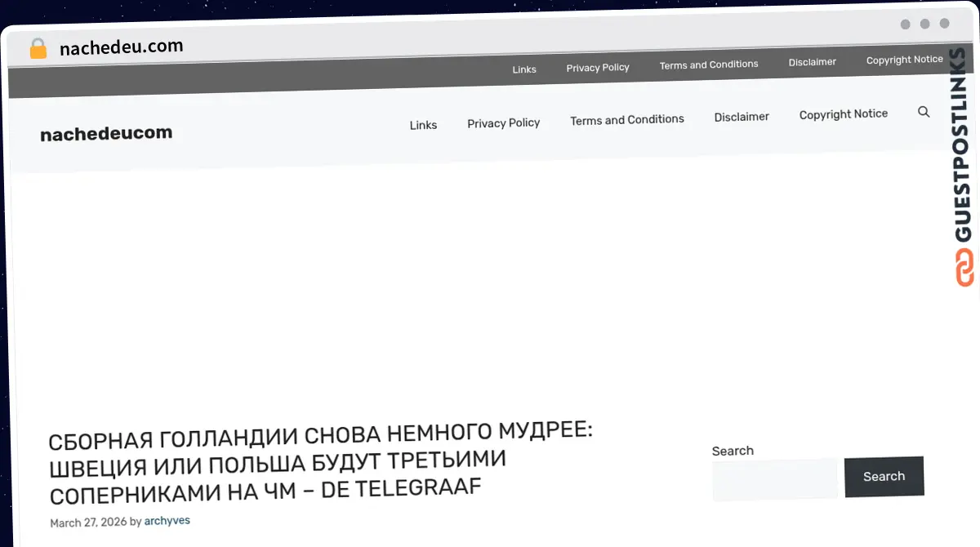Select Privacy Policy in main navigation menu
Image resolution: width=980 pixels, height=547 pixels.
click(x=504, y=123)
